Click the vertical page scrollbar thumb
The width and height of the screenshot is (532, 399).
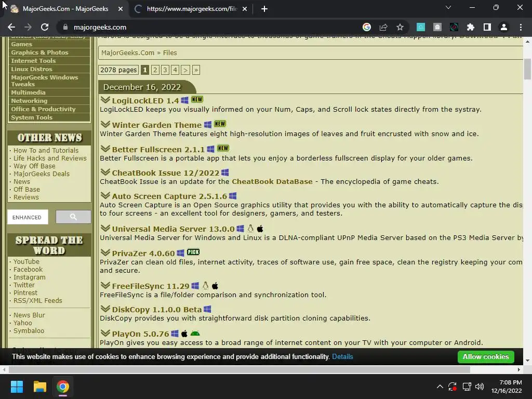coord(527,69)
